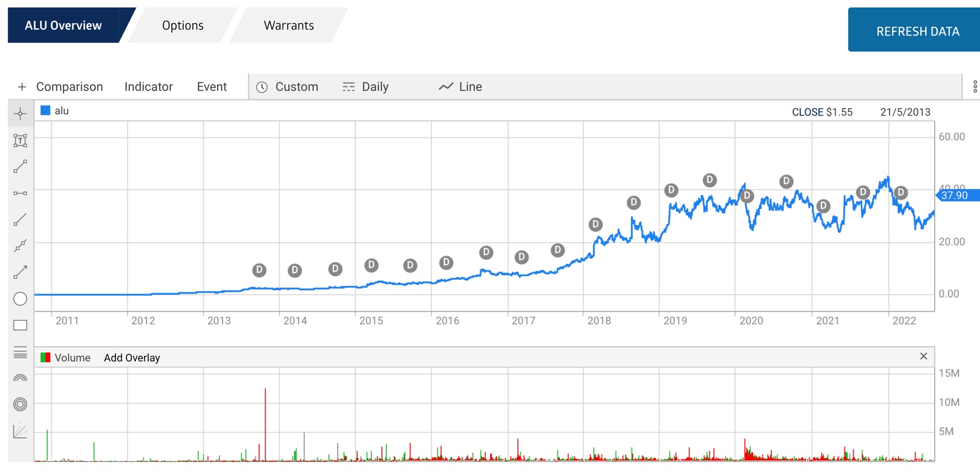The image size is (980, 473).
Task: Select the horizontal parallel lines tool
Action: pos(20,352)
